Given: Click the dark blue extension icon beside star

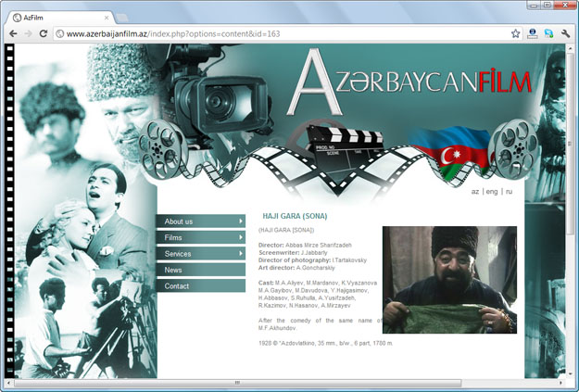Looking at the screenshot, I should pyautogui.click(x=534, y=33).
